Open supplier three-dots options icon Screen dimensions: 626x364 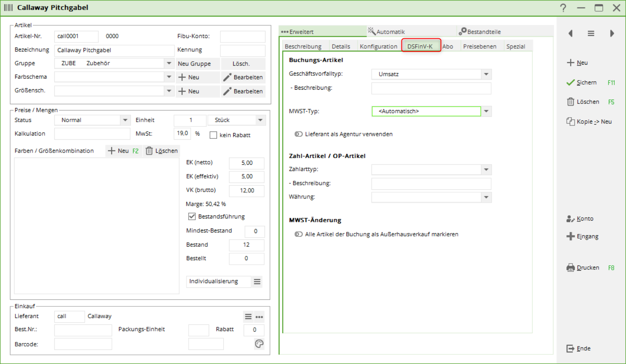pyautogui.click(x=259, y=317)
